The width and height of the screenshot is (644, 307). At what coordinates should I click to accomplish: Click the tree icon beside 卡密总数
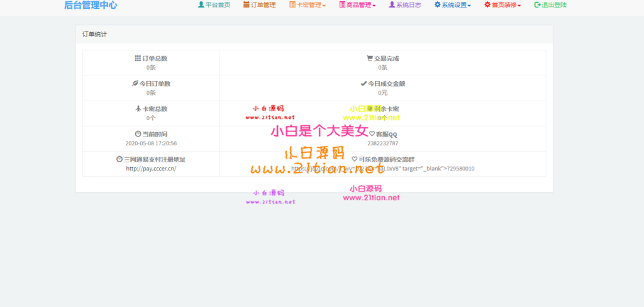[138, 109]
